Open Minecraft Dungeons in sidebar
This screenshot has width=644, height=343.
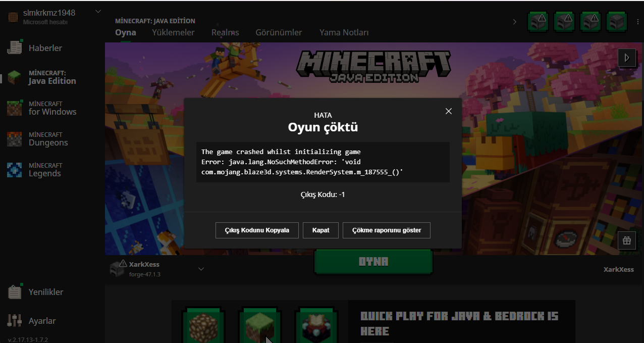click(38, 139)
